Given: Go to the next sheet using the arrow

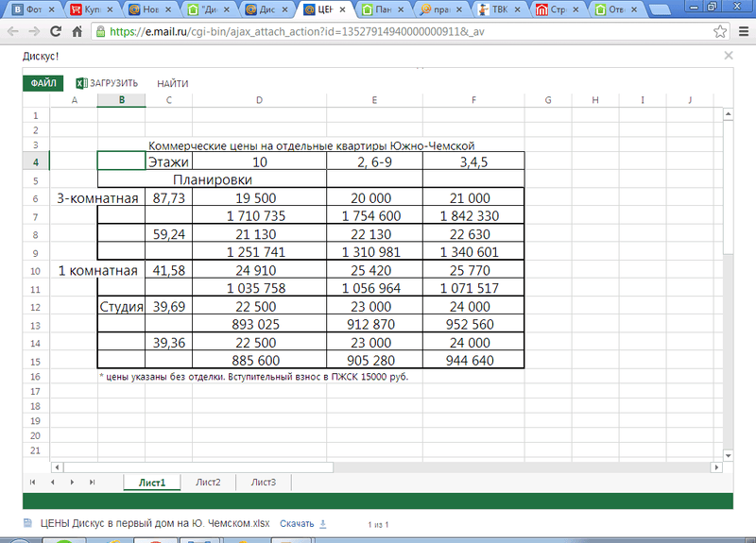Looking at the screenshot, I should (x=72, y=482).
